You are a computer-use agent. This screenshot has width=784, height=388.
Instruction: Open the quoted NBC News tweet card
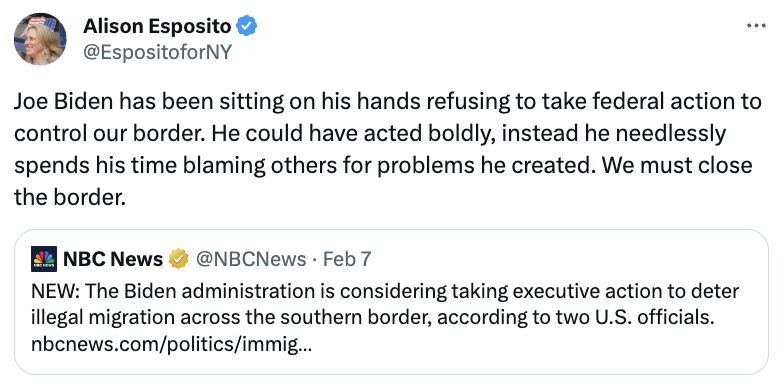pyautogui.click(x=391, y=302)
